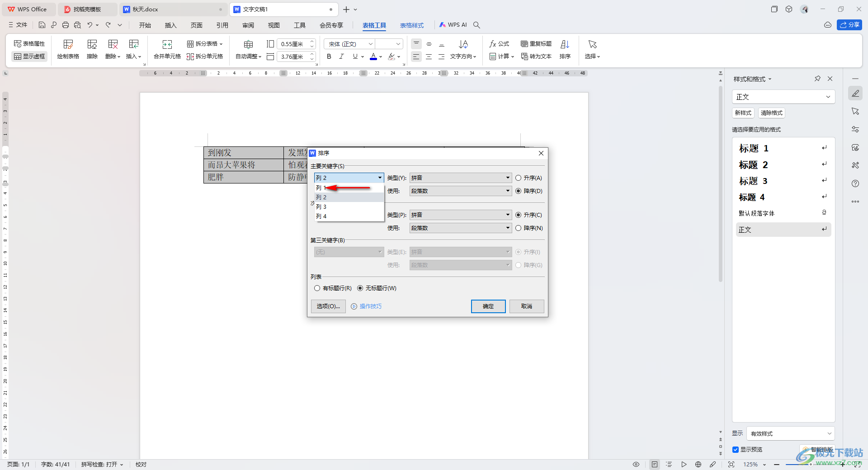868x470 pixels.
Task: Toggle the 显示预览 checkbox
Action: click(x=736, y=450)
